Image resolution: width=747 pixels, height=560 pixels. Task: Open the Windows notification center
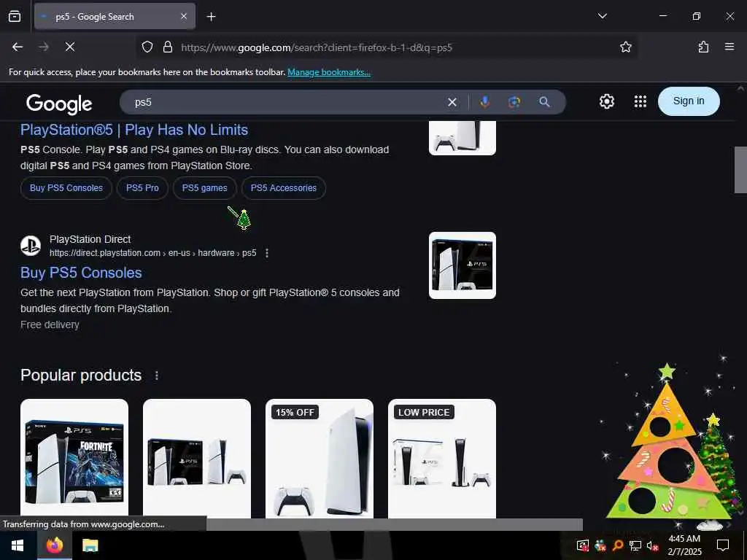click(723, 545)
